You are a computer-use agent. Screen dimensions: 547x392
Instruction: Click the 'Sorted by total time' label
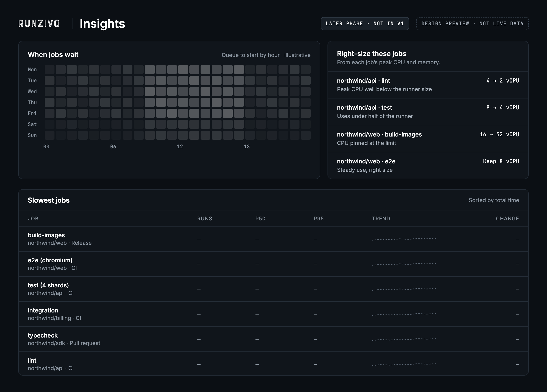(x=494, y=200)
